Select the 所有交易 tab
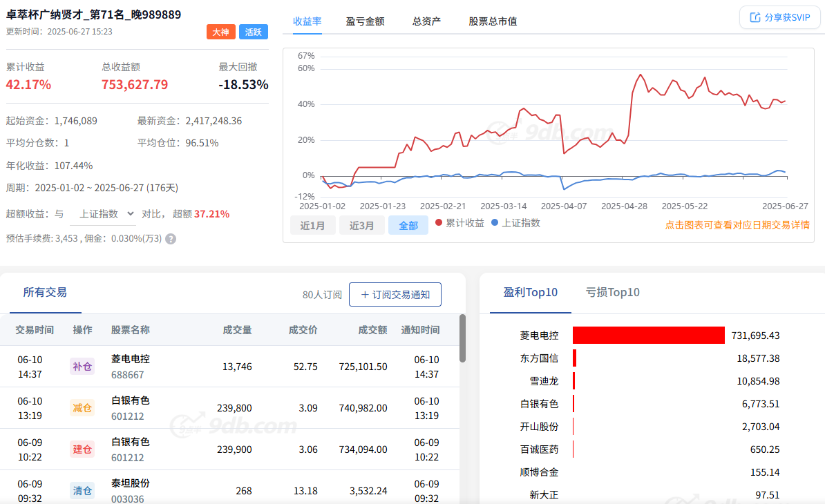The width and height of the screenshot is (825, 504). 45,292
